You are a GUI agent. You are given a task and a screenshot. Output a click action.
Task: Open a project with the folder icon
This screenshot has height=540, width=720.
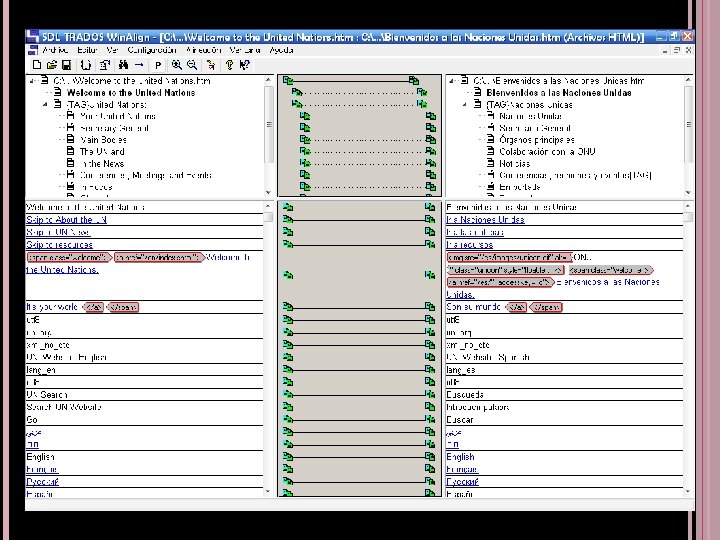coord(52,65)
